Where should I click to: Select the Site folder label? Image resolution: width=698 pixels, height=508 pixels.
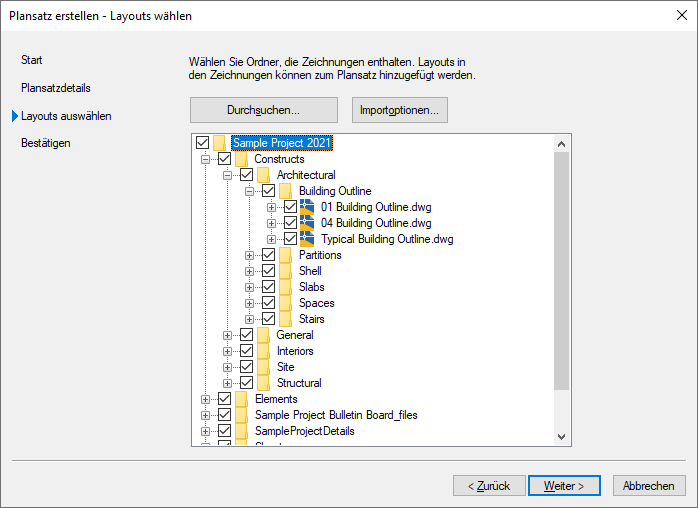tap(285, 367)
